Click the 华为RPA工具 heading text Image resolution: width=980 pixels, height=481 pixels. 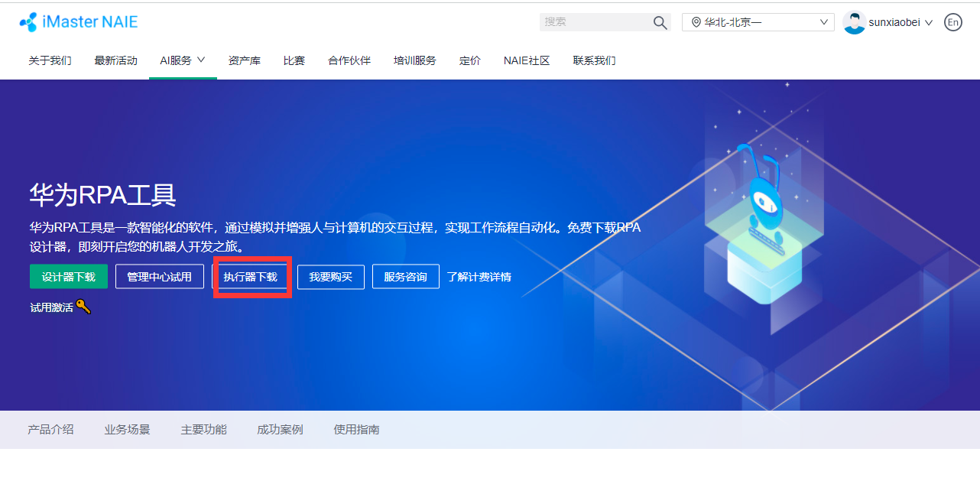coord(102,196)
